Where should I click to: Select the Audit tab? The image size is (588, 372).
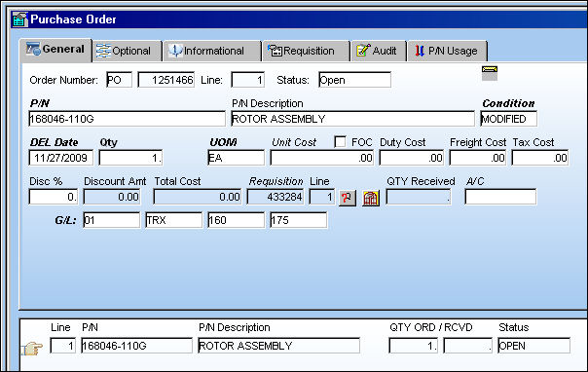[379, 51]
